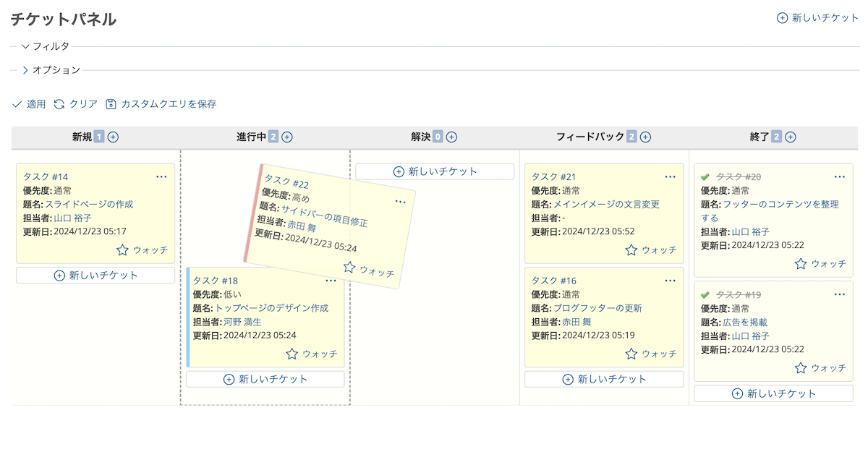Open three-dot menu on タスク #21 card
The height and width of the screenshot is (465, 868).
[671, 176]
